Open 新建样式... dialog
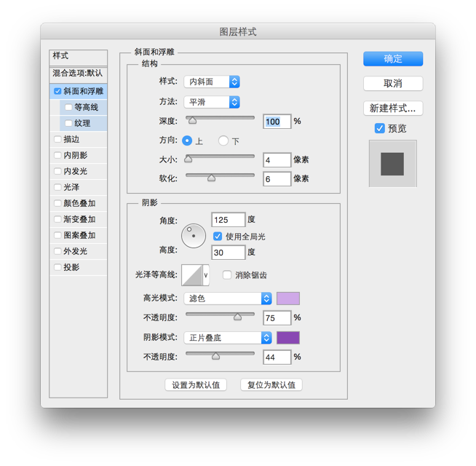The height and width of the screenshot is (466, 476). (393, 108)
